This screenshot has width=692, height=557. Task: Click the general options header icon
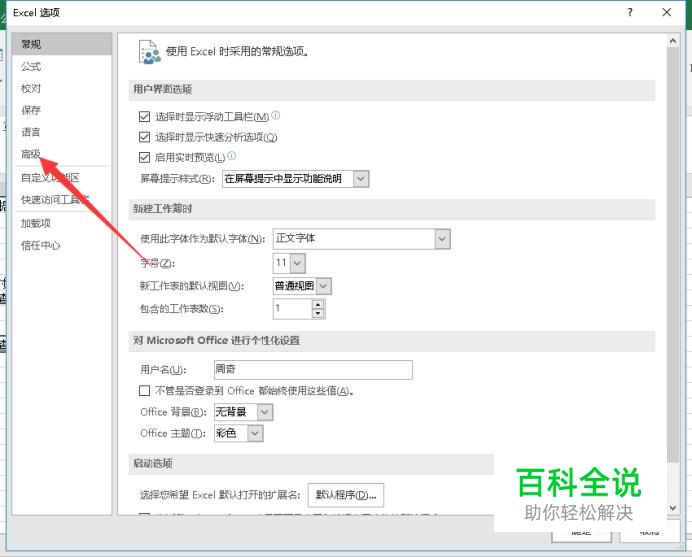(x=149, y=52)
